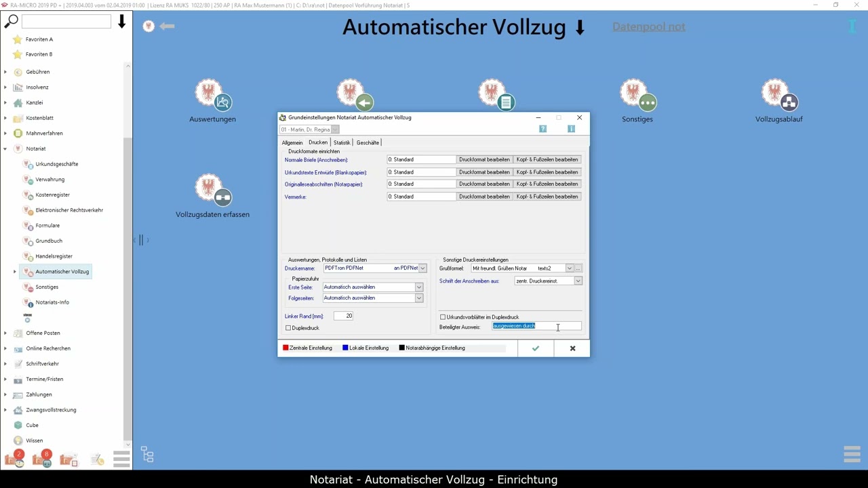Screen dimensions: 868x488
Task: Click the sidebar search input field
Action: 66,21
